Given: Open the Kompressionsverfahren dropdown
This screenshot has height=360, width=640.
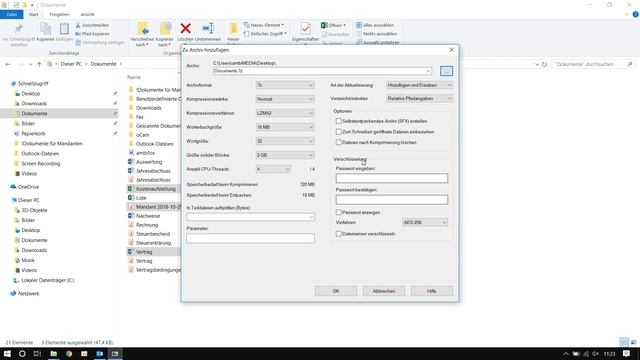Looking at the screenshot, I should click(x=285, y=113).
